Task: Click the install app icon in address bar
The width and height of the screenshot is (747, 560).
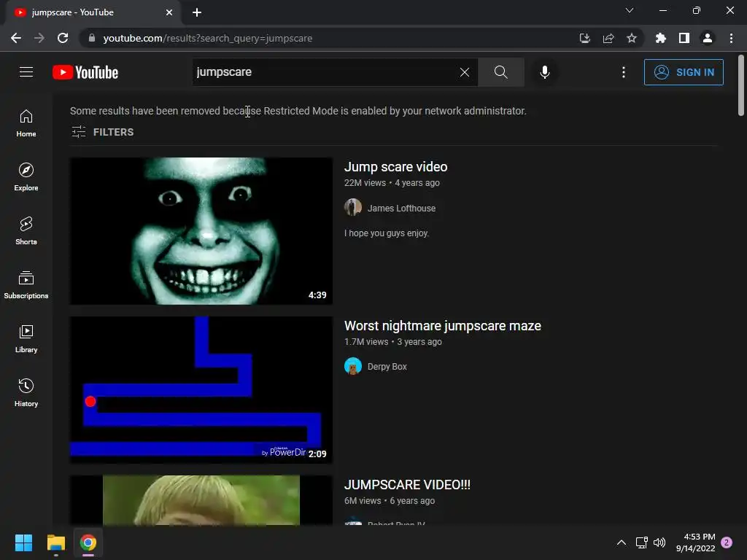Action: 584,38
